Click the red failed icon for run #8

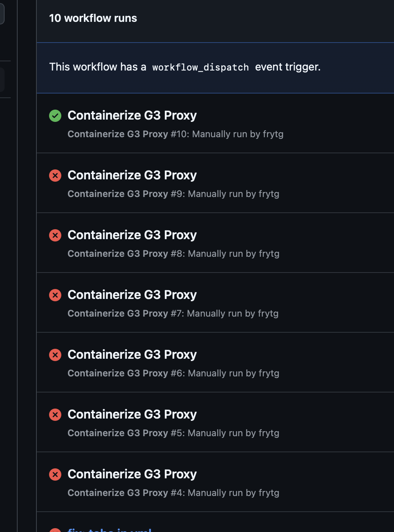(x=55, y=235)
